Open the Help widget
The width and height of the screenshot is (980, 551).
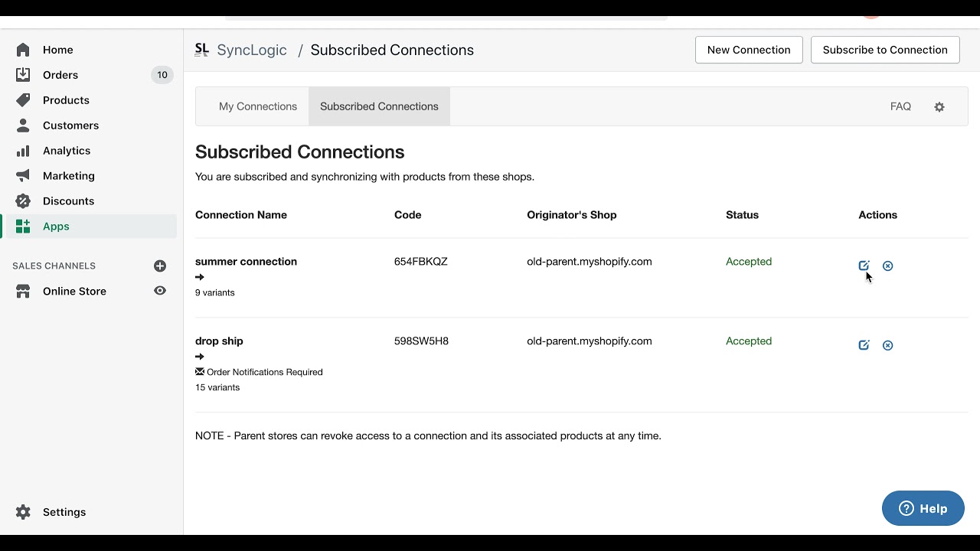click(923, 508)
